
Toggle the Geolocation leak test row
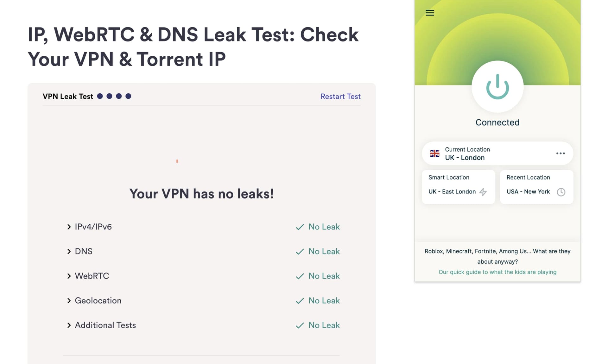[70, 300]
